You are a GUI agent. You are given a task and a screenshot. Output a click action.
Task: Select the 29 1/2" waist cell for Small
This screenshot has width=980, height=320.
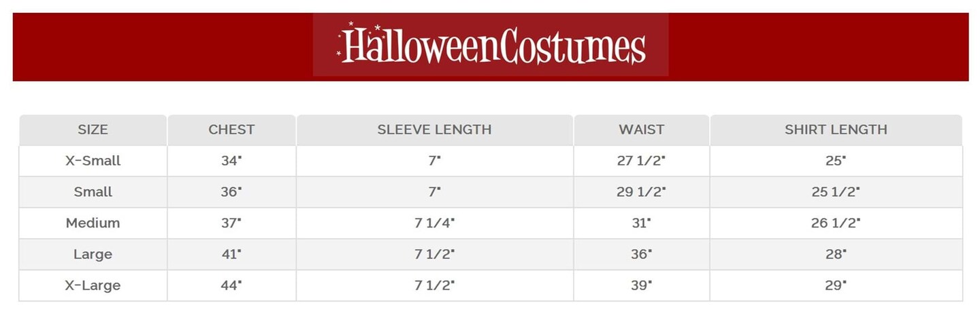[641, 192]
